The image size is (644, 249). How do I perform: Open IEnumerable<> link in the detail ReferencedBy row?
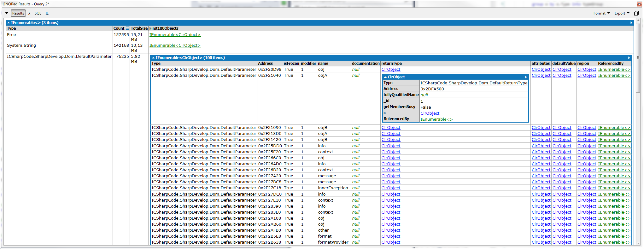(436, 119)
